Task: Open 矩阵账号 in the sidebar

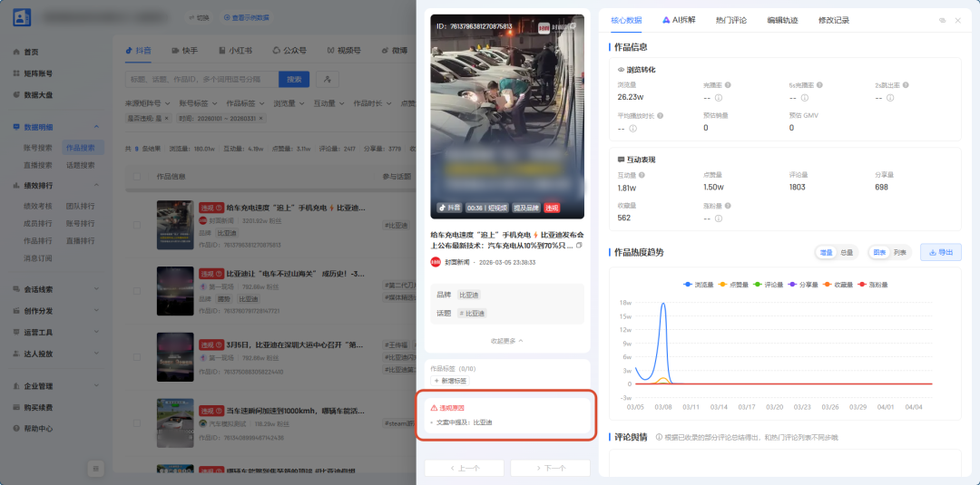Action: click(x=37, y=73)
